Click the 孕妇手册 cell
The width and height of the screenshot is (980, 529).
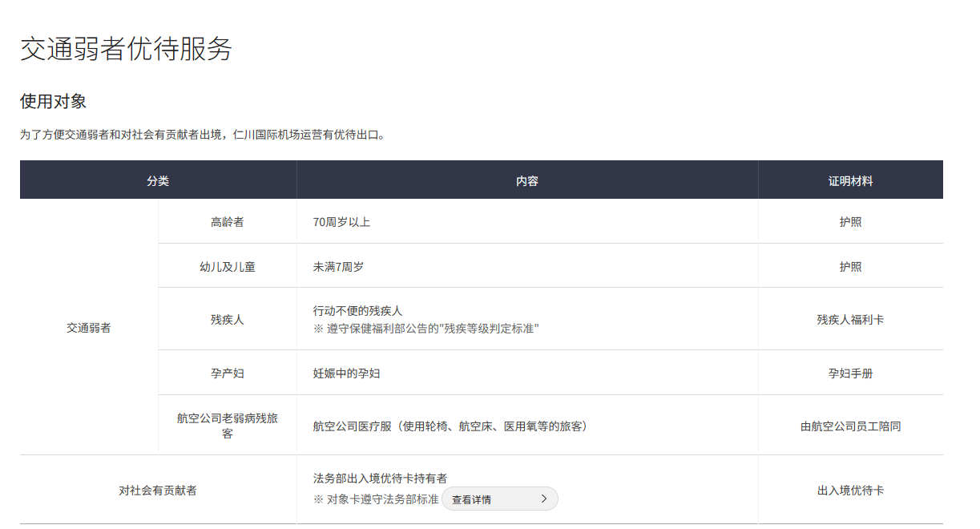pyautogui.click(x=850, y=374)
